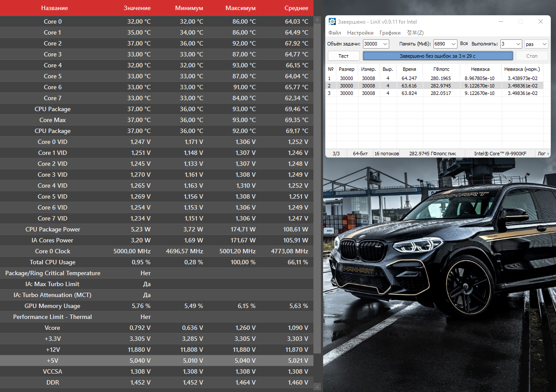556x392 pixels.
Task: Select the Performance Limit - Thermal row
Action: click(157, 317)
